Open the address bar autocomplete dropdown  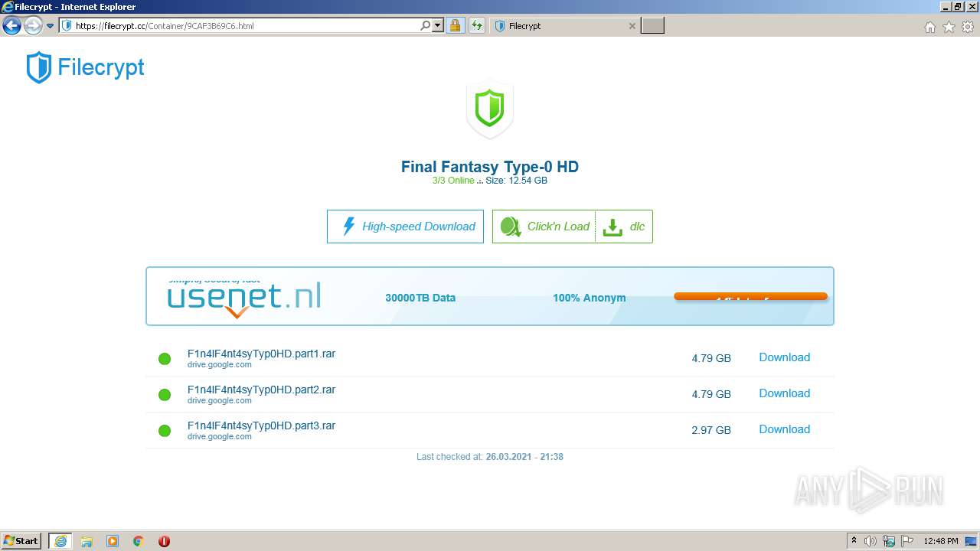tap(438, 25)
